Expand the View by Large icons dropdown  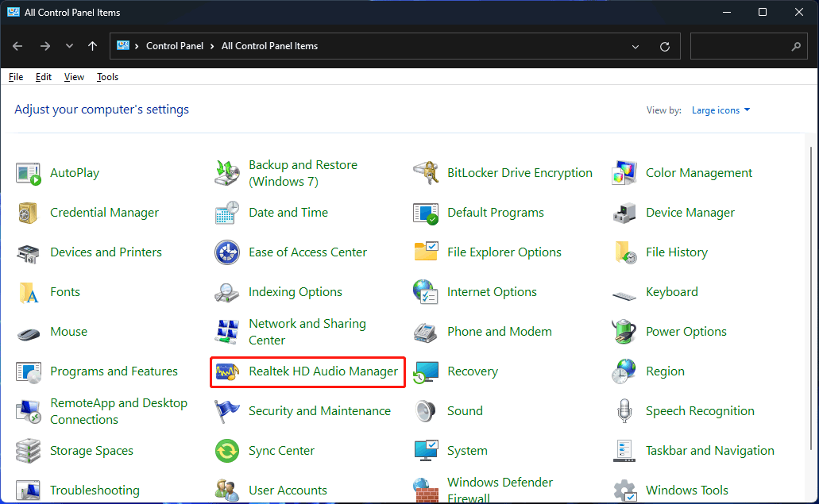(720, 110)
